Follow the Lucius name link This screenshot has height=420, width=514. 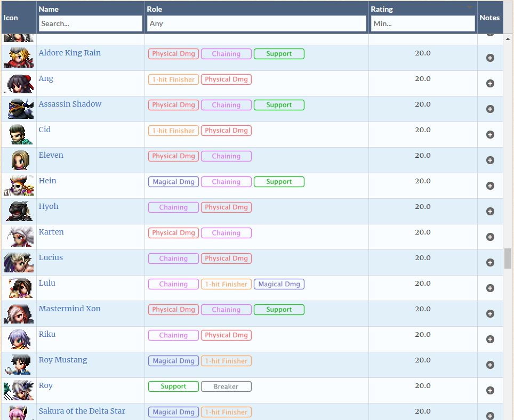51,257
